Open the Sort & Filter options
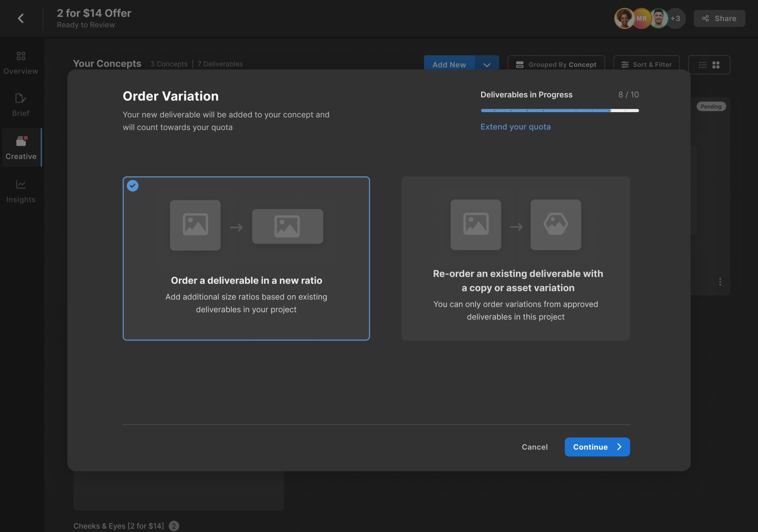Screen dimensions: 758x532 pos(646,65)
